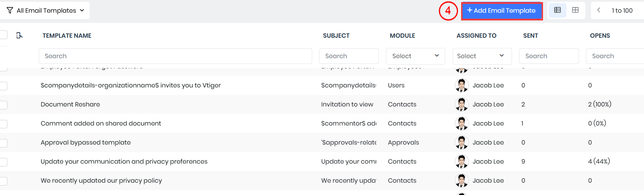The width and height of the screenshot is (644, 195).
Task: Open column customization icon in the header
Action: click(19, 35)
